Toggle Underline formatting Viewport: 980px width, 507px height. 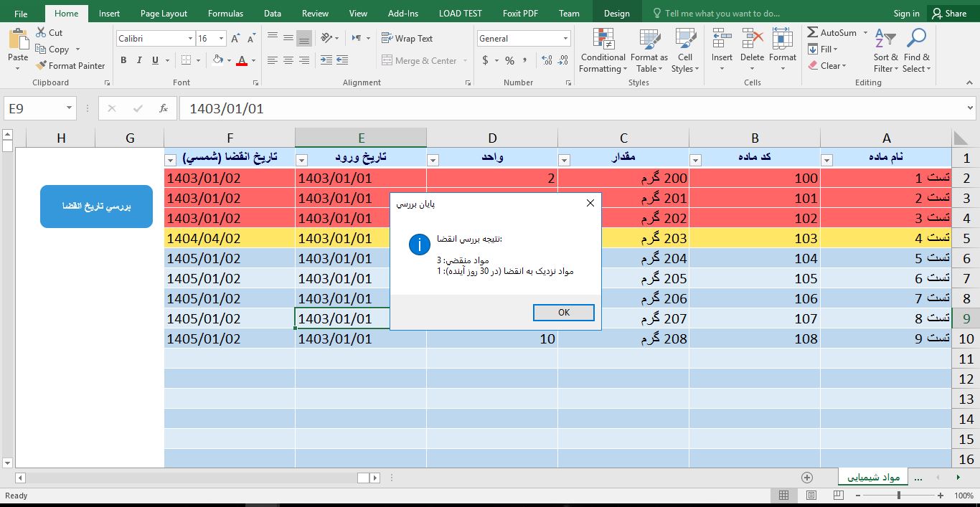pyautogui.click(x=155, y=60)
